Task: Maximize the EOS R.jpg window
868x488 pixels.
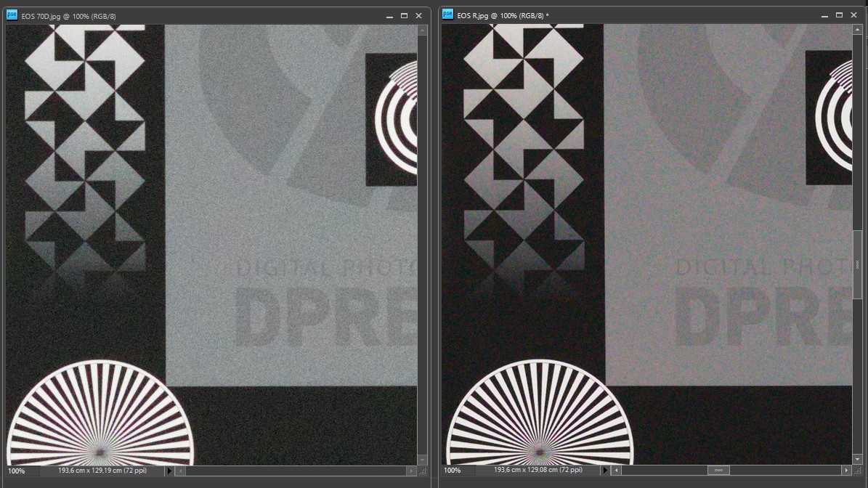Action: point(839,15)
